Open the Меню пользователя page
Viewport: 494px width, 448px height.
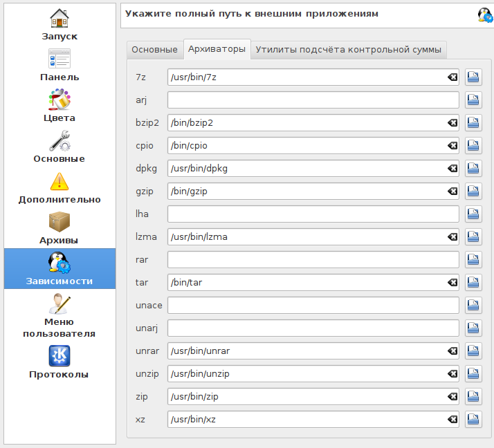click(x=60, y=315)
